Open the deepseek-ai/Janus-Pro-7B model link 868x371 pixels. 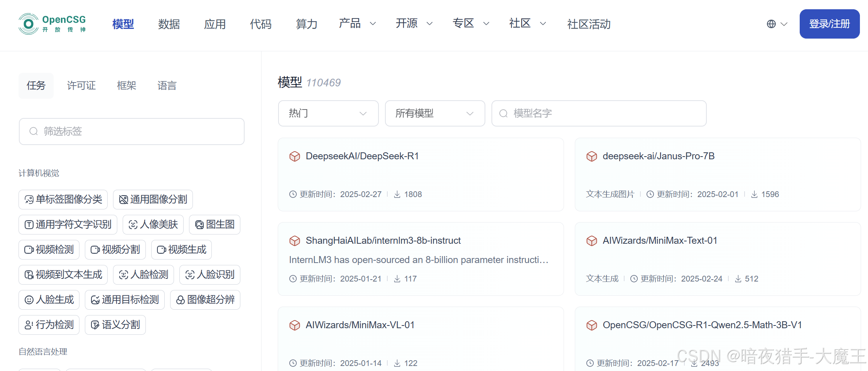click(x=659, y=156)
